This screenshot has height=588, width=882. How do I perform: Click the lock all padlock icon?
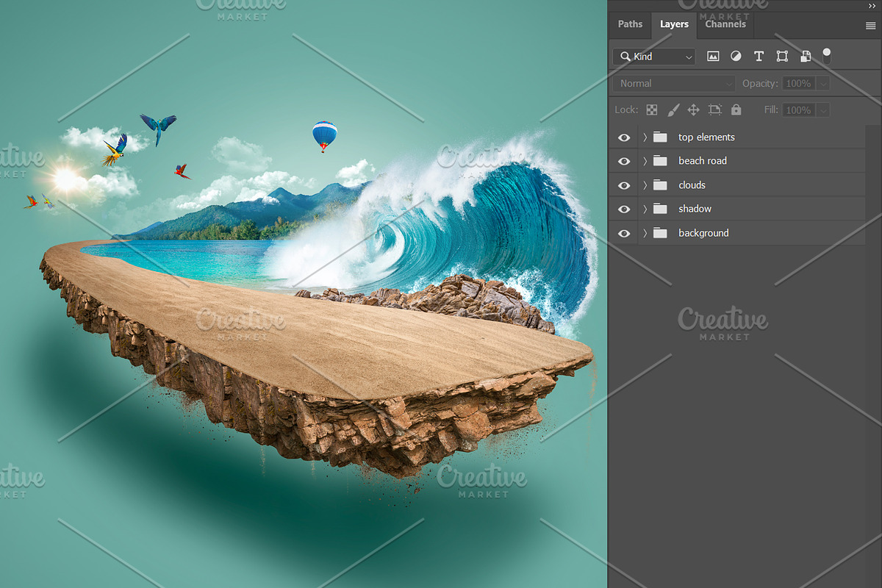coord(736,110)
